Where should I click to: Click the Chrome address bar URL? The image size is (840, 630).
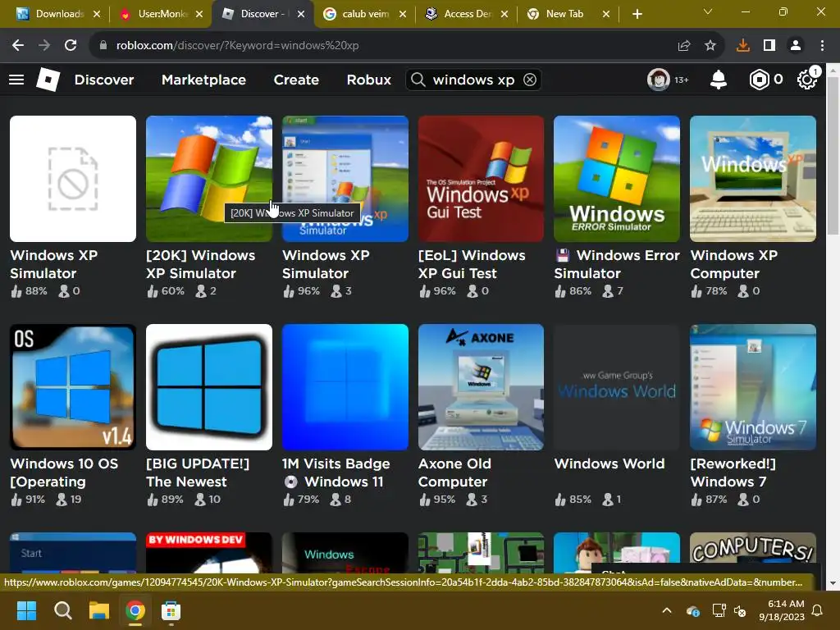[x=237, y=46]
